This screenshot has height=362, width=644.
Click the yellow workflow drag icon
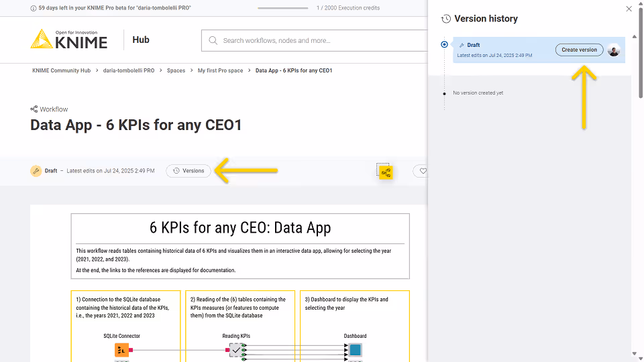click(385, 172)
